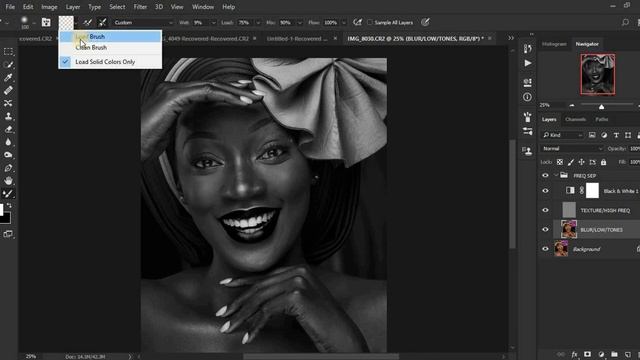This screenshot has height=360, width=640.
Task: Open the Load percentage dropdown arrow
Action: 258,23
